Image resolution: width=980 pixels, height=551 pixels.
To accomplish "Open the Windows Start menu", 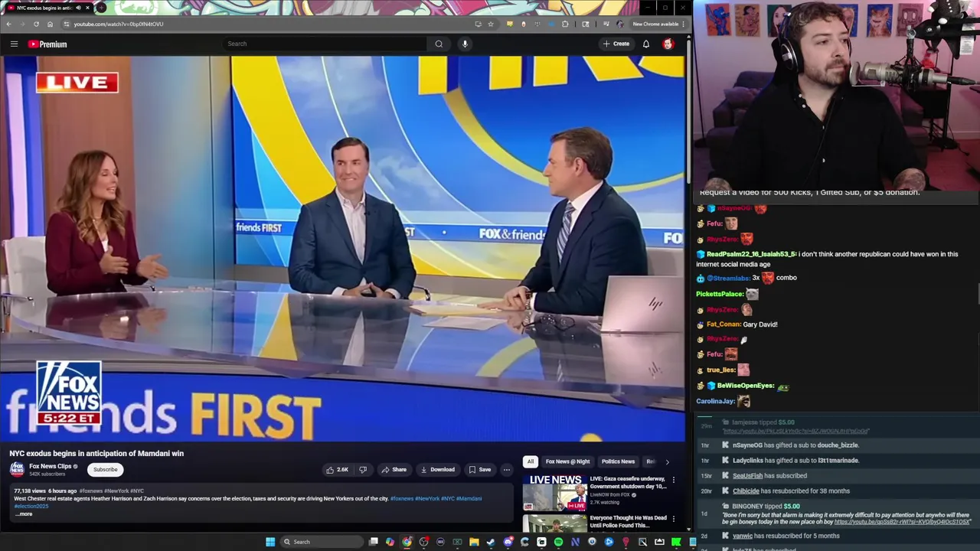I will [x=270, y=542].
